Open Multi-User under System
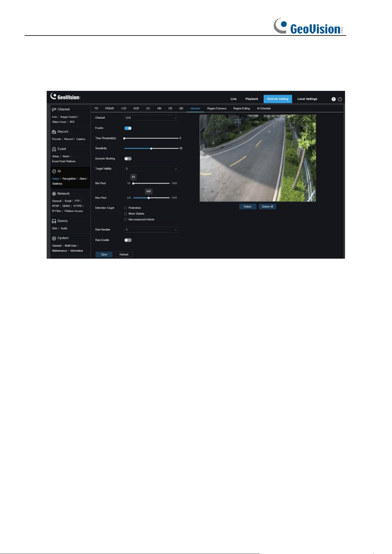The image size is (392, 554). click(x=70, y=246)
